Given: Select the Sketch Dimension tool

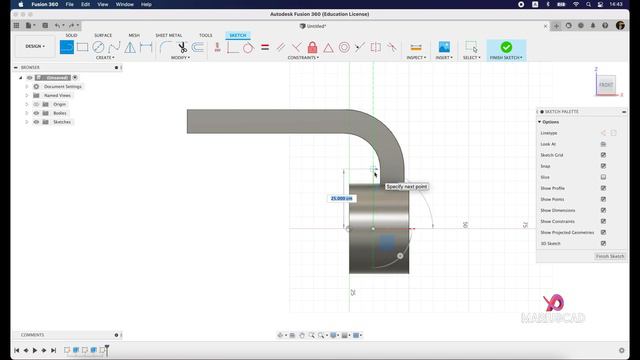Looking at the screenshot, I should pos(146,47).
